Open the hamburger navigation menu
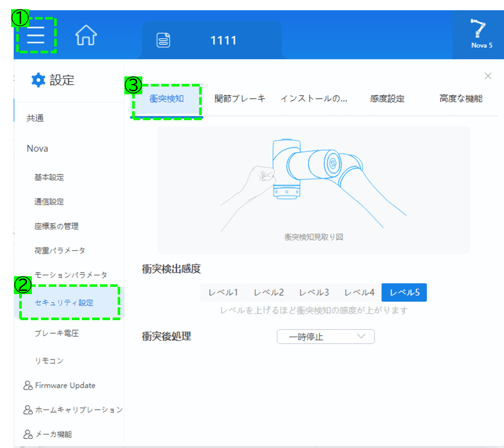504x448 pixels. click(36, 36)
